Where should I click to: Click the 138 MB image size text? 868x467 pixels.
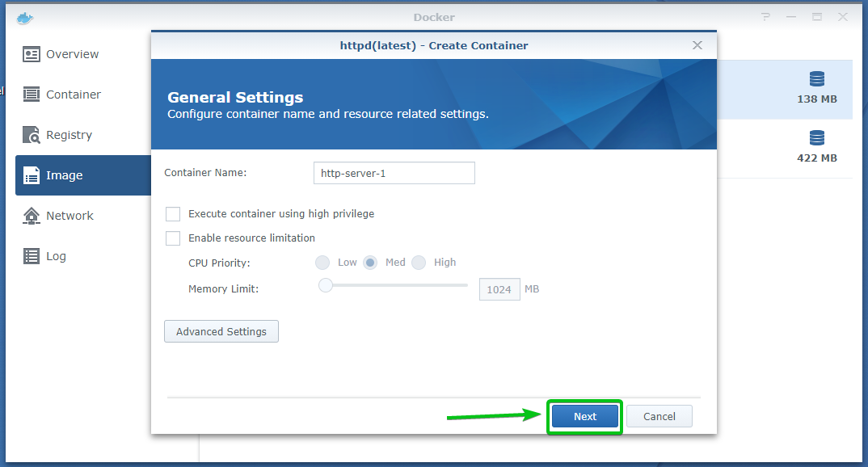tap(817, 99)
